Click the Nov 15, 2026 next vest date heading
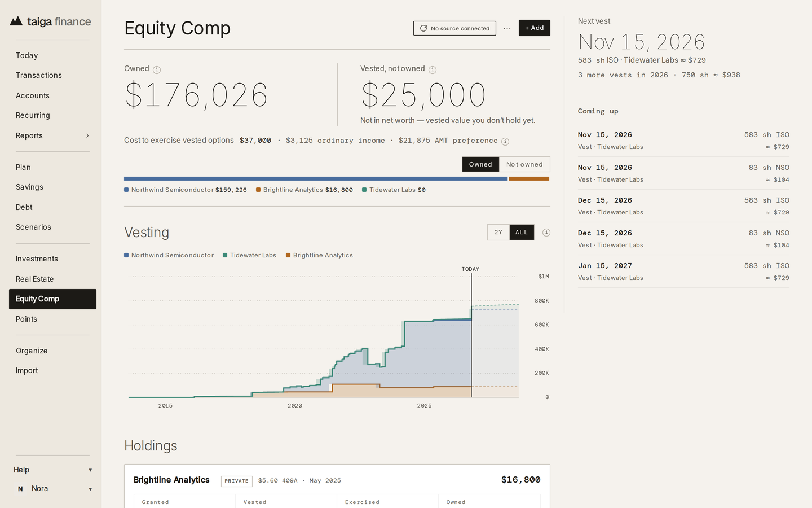 [x=642, y=42]
